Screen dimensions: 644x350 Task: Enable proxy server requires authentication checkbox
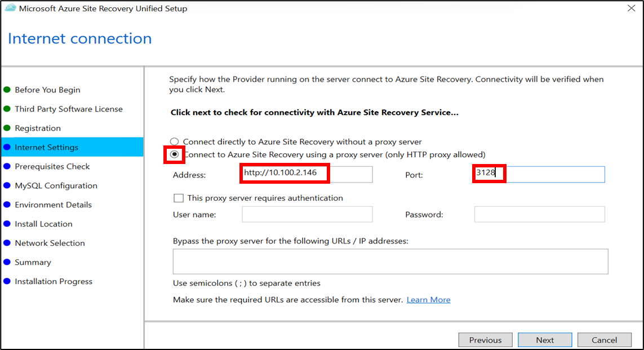click(x=178, y=198)
